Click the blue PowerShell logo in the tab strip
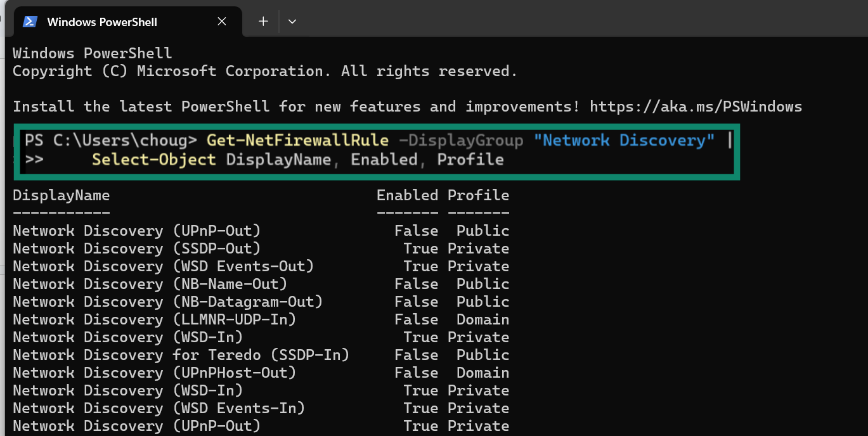Viewport: 868px width, 436px height. tap(29, 21)
